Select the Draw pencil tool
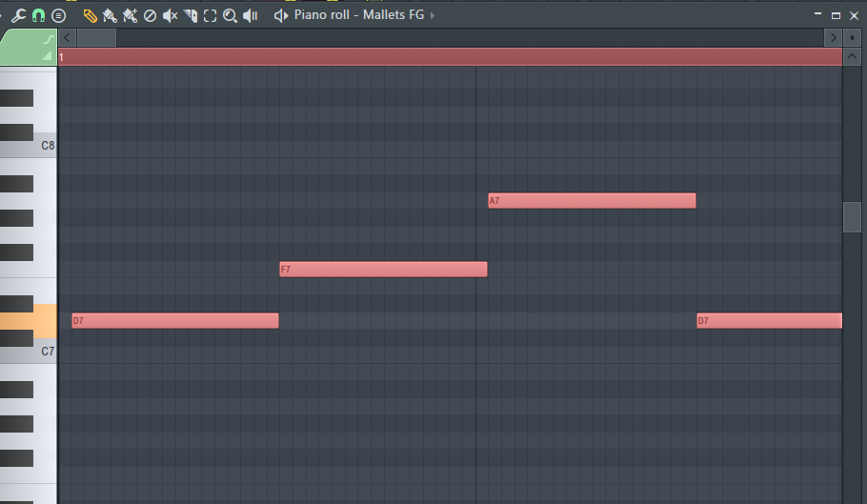This screenshot has width=867, height=504. (91, 15)
